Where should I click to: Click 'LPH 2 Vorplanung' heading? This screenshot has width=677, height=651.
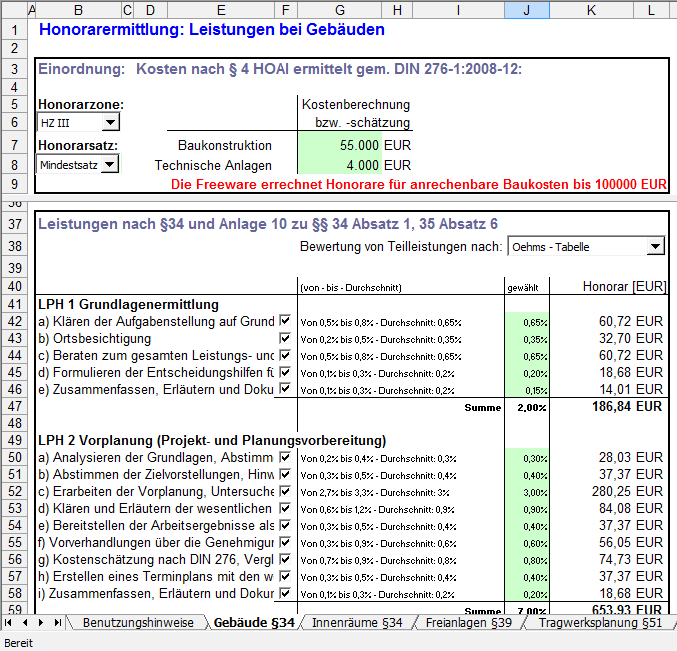coord(212,440)
